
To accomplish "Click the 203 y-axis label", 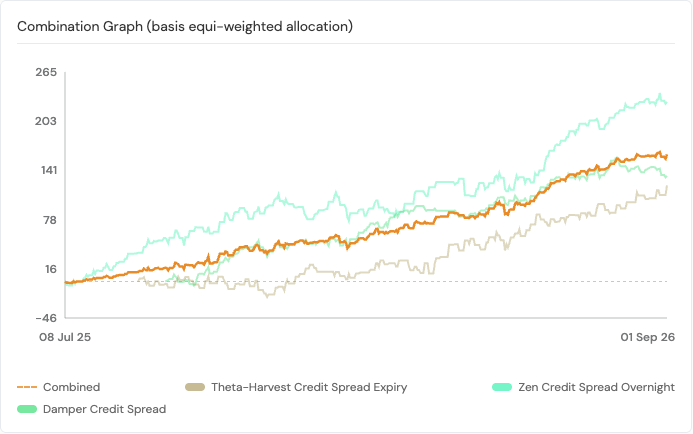I will click(46, 121).
